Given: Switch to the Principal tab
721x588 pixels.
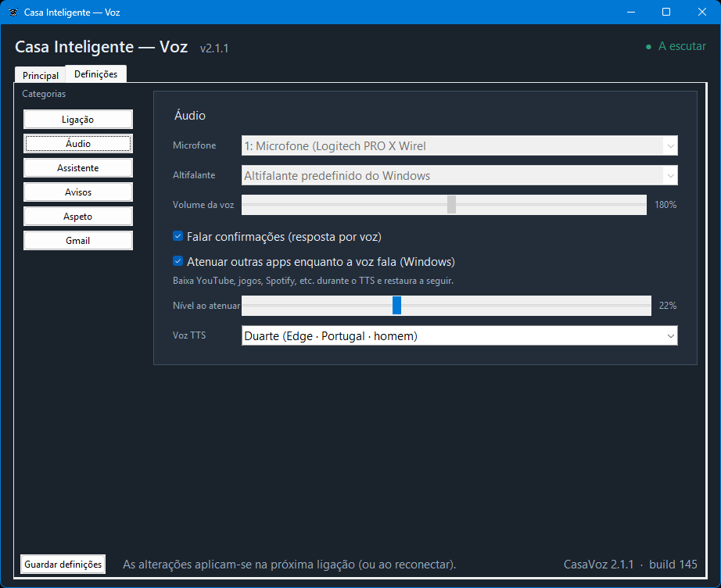Looking at the screenshot, I should pos(41,75).
